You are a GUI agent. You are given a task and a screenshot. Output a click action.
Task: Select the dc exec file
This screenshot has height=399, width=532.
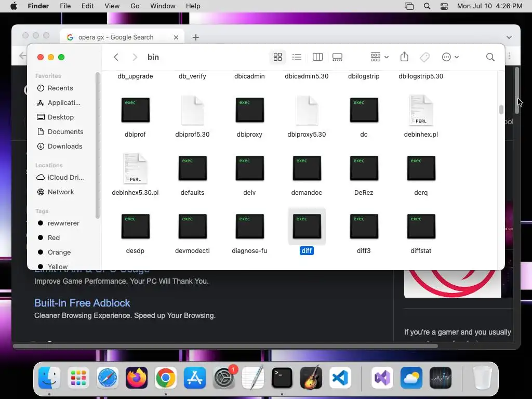[364, 110]
